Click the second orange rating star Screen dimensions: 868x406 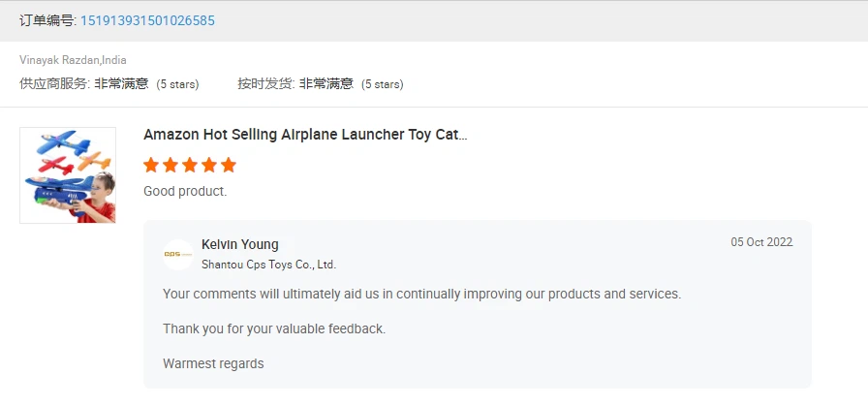[x=170, y=165]
